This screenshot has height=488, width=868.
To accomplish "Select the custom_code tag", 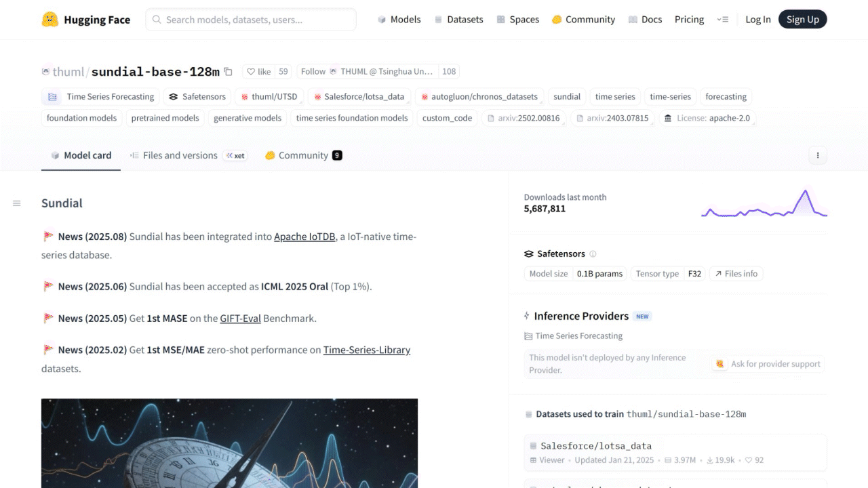I will click(447, 119).
